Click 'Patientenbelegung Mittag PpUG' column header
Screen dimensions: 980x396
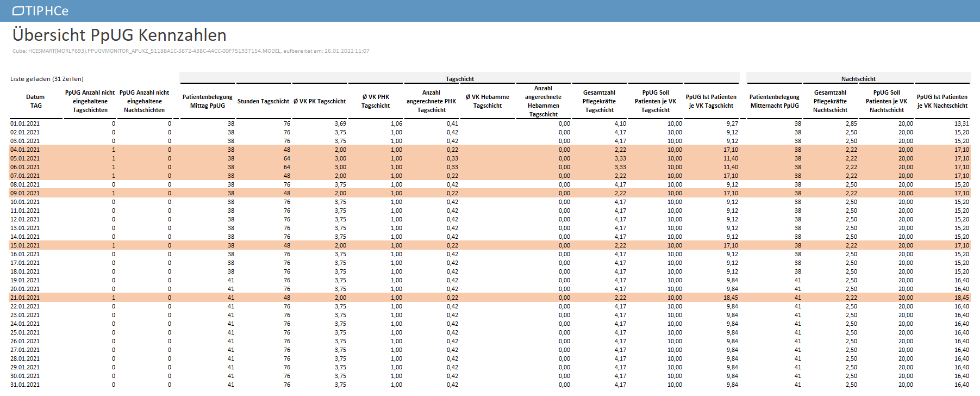(x=208, y=101)
